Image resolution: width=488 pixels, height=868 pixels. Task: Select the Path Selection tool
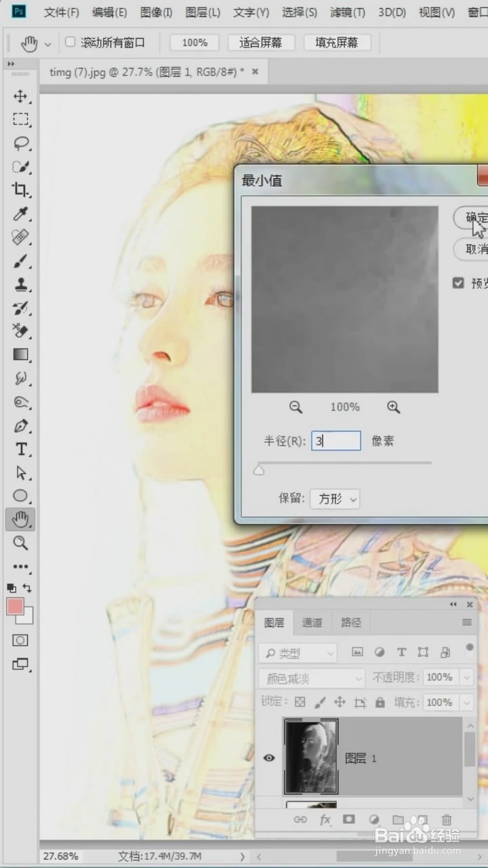click(20, 473)
